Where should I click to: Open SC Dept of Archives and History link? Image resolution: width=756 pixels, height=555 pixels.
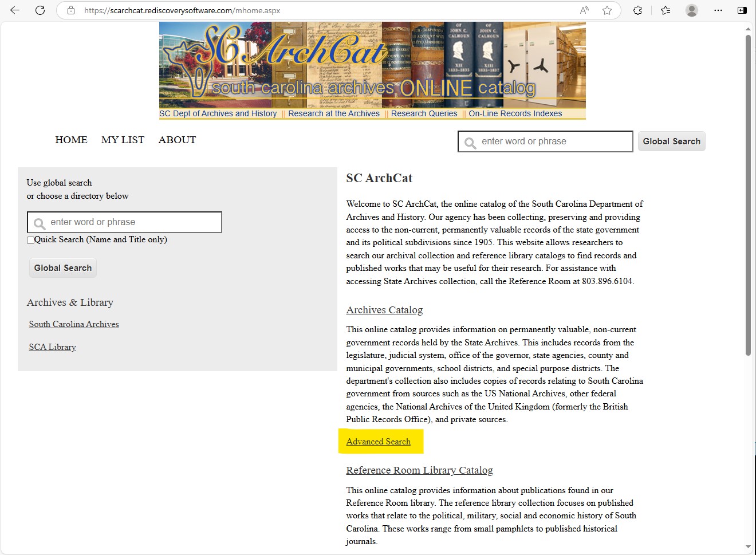click(x=218, y=113)
